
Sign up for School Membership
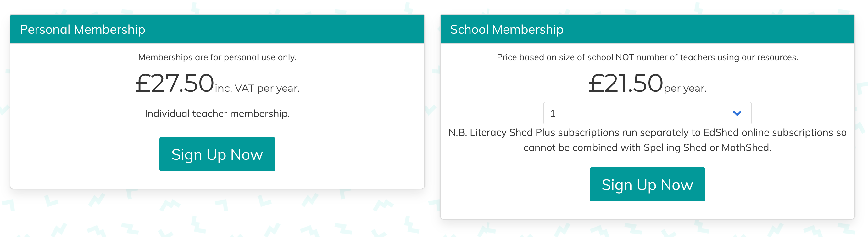pyautogui.click(x=647, y=185)
